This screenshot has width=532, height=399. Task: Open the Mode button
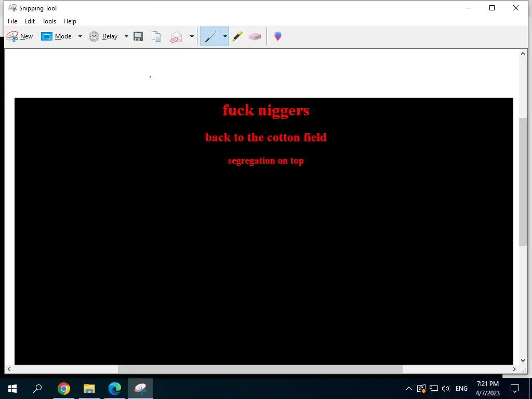coord(56,36)
